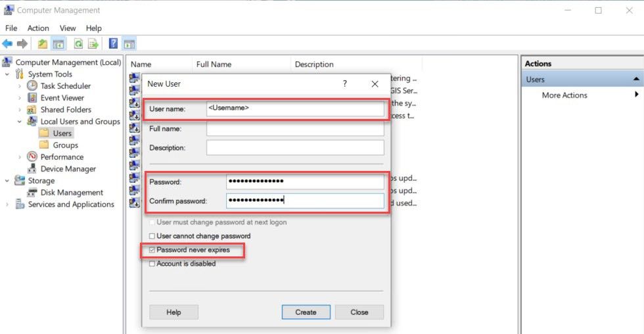Check 'User cannot change password' box
The width and height of the screenshot is (644, 334).
[152, 236]
